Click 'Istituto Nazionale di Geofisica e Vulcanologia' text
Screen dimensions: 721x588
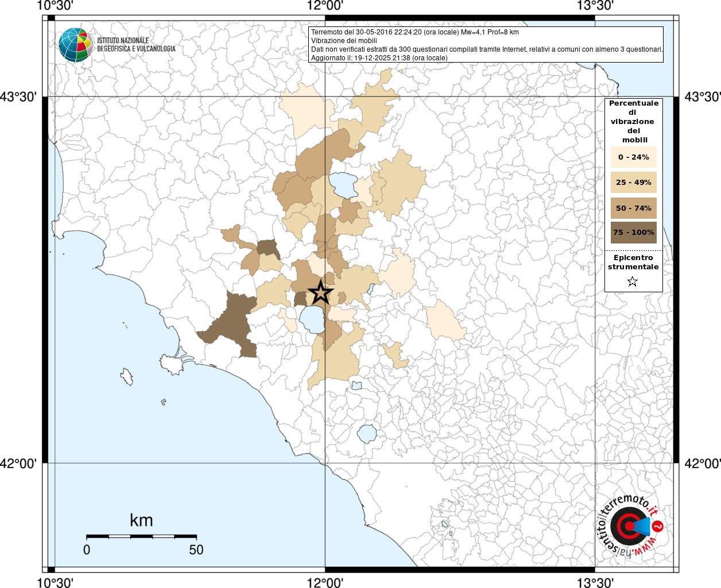tap(136, 45)
